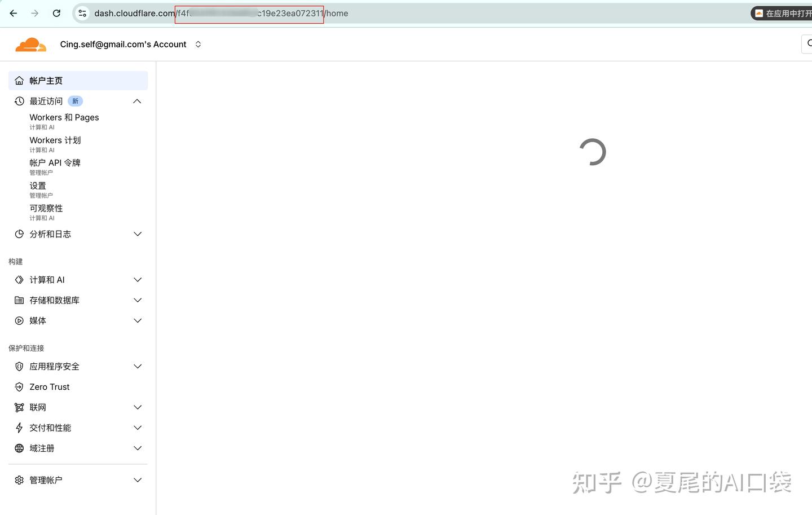812x515 pixels.
Task: Click the 域注册 globe icon
Action: (x=19, y=448)
